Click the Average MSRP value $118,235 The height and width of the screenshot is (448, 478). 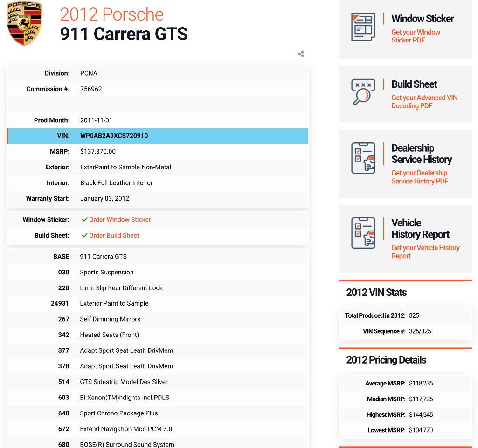pyautogui.click(x=421, y=383)
